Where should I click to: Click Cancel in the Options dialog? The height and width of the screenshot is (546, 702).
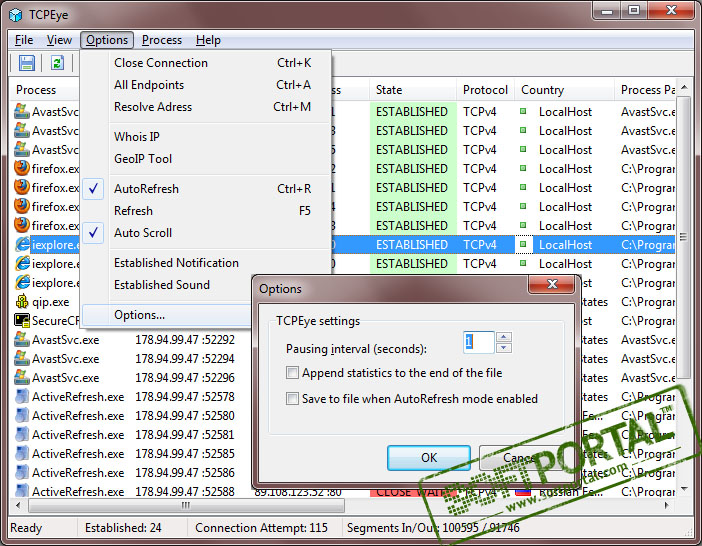point(520,457)
